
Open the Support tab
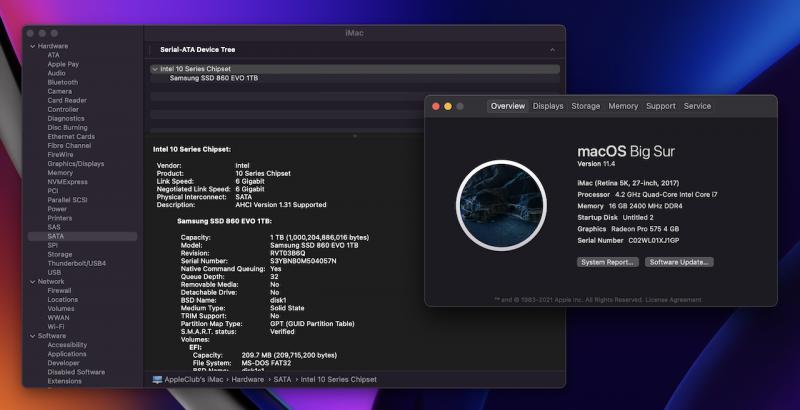coord(661,106)
